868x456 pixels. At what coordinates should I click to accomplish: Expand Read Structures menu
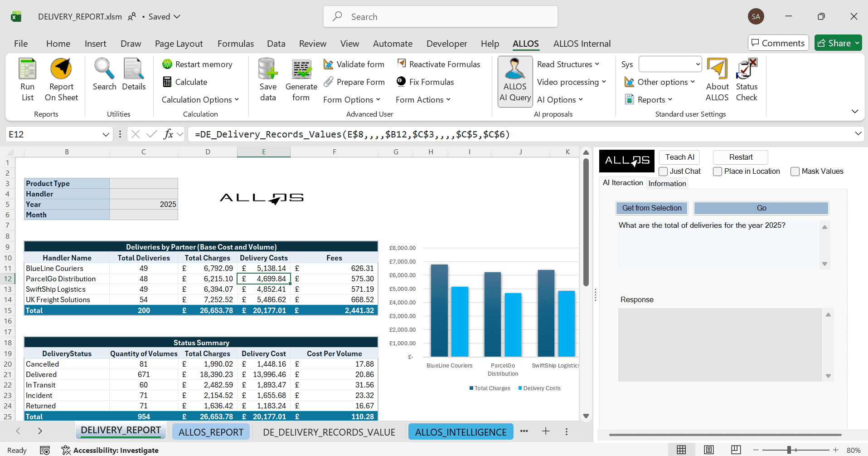click(x=568, y=64)
